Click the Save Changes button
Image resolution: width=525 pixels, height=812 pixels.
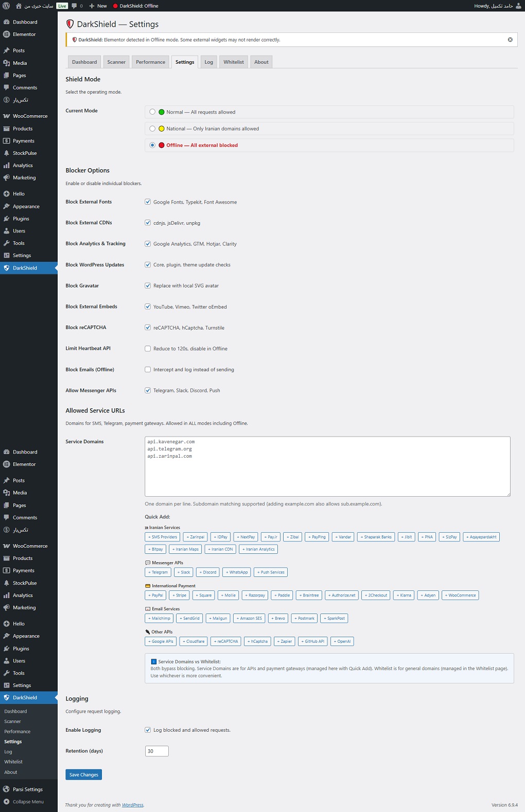[83, 774]
